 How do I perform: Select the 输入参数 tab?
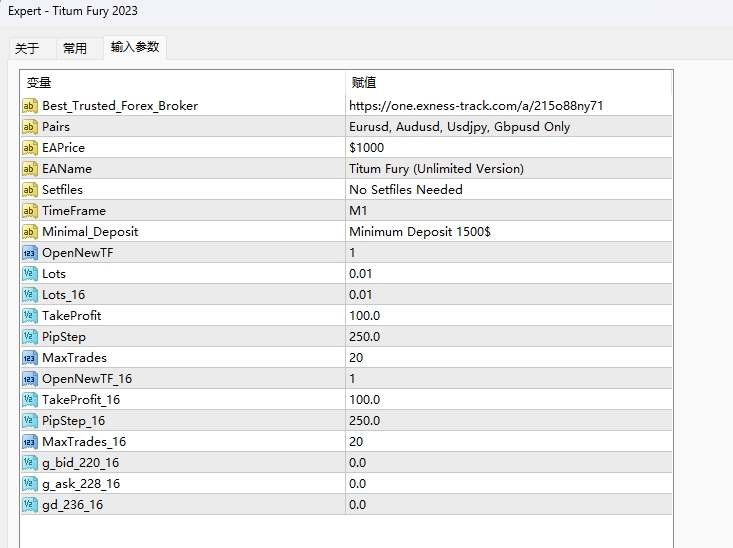point(135,47)
